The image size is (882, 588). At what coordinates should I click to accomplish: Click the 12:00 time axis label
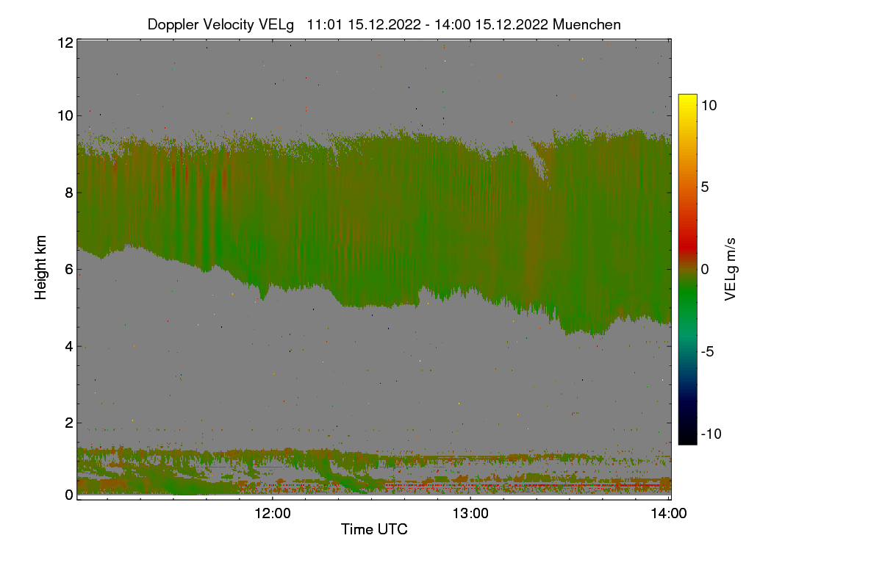point(272,514)
